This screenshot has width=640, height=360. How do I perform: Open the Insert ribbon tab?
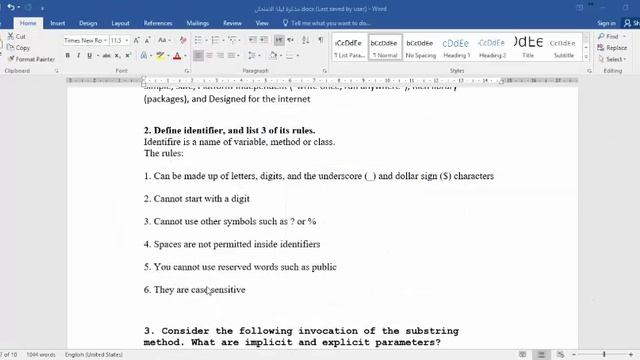pyautogui.click(x=58, y=23)
